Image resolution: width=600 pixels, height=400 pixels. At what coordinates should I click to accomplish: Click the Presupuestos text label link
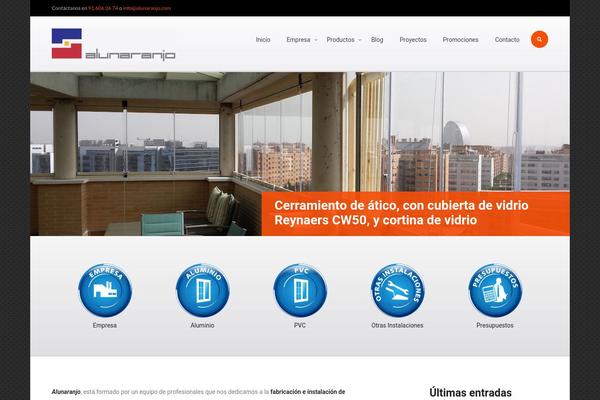point(495,325)
